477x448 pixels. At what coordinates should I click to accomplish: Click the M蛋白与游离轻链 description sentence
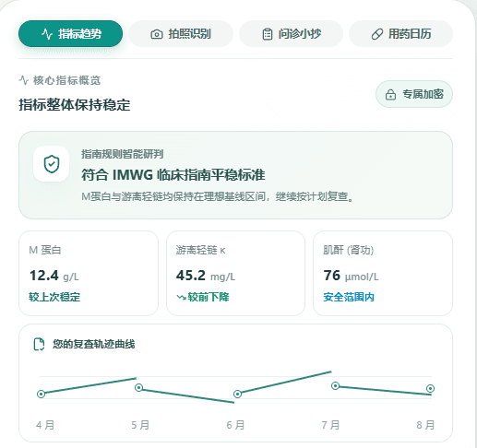(x=217, y=196)
